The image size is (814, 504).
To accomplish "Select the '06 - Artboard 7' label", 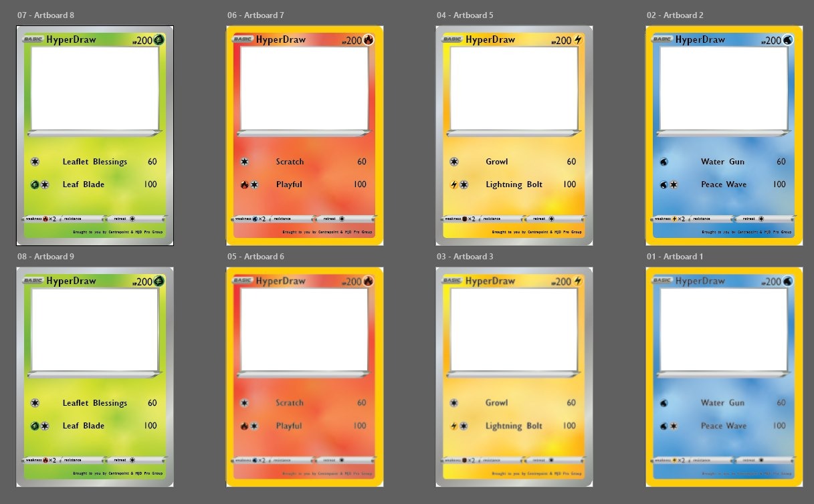I will (256, 15).
